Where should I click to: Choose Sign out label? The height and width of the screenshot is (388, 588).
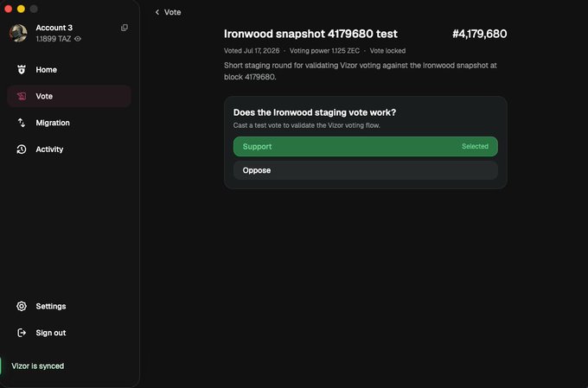[x=51, y=333]
